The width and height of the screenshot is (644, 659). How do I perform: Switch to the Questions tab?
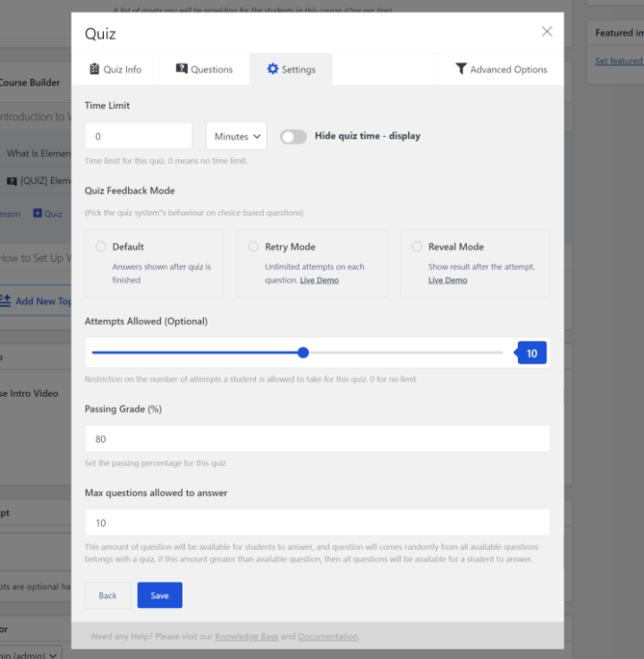pos(204,70)
